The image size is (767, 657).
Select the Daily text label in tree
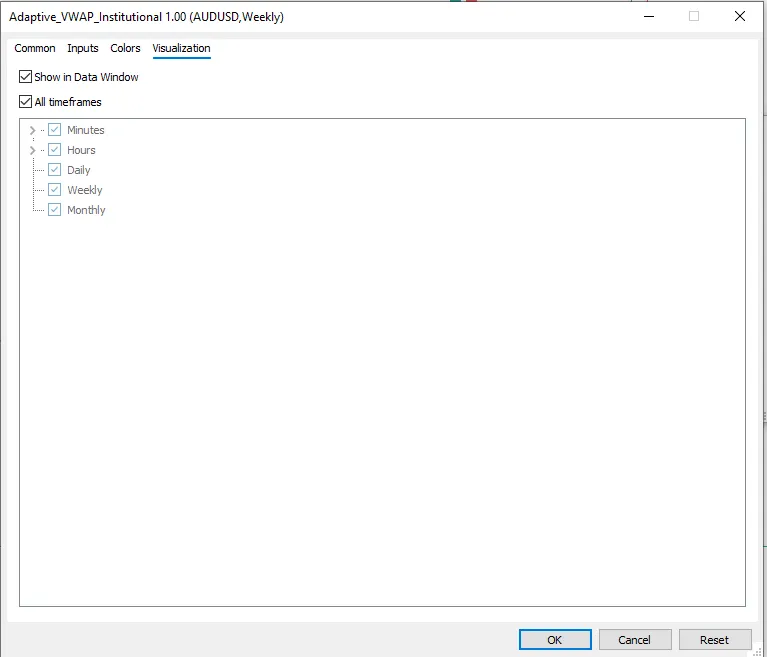[79, 170]
